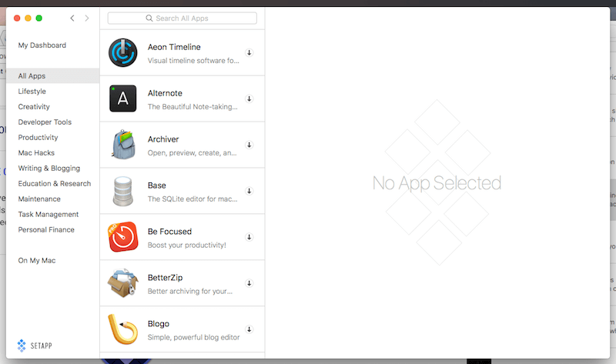Select Writing & Blogging category

[x=49, y=168]
